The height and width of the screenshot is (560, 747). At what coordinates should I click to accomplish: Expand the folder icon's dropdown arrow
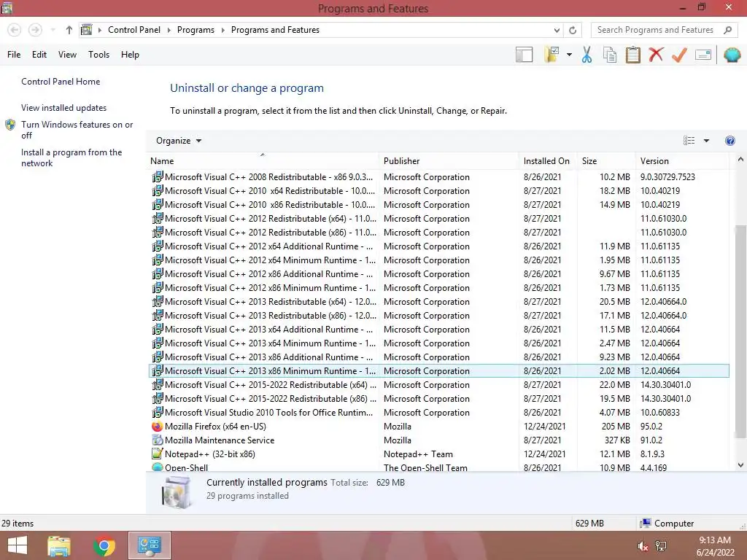(569, 55)
